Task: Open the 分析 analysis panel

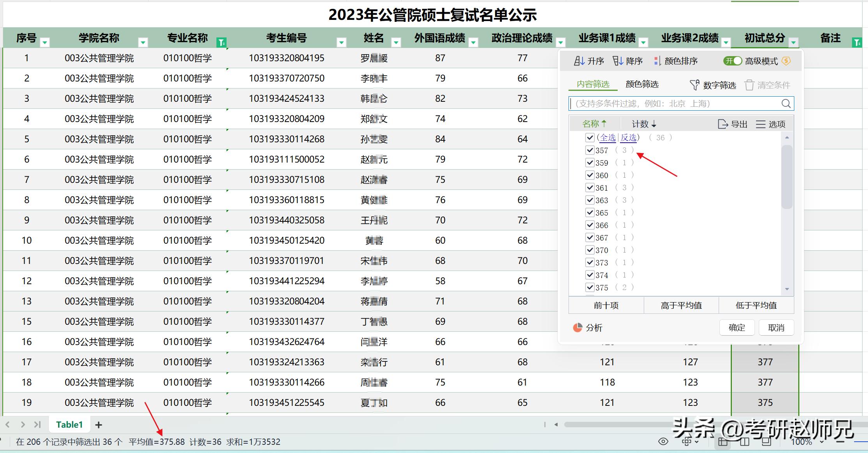Action: coord(589,327)
